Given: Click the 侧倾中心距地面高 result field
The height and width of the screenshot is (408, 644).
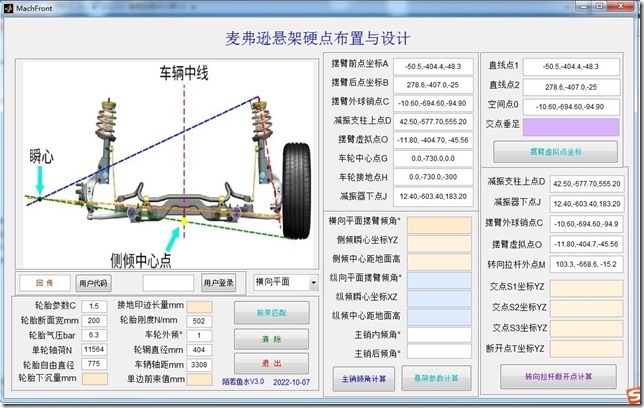Looking at the screenshot, I should 439,262.
